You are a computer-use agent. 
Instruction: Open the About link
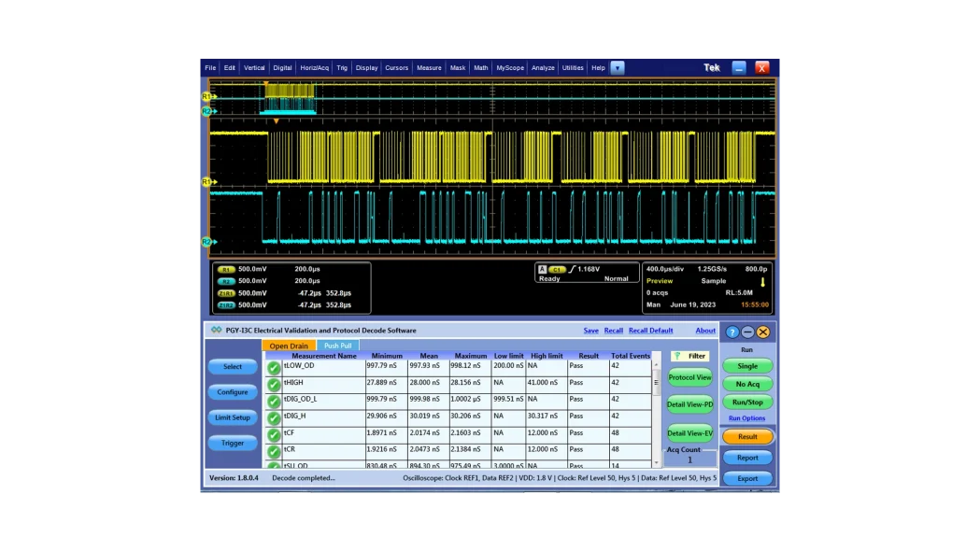[705, 331]
